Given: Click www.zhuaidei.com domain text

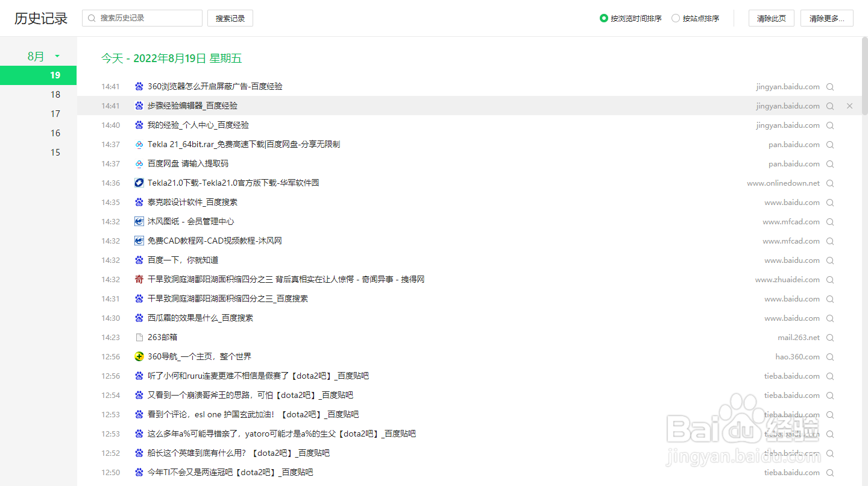Looking at the screenshot, I should click(788, 279).
